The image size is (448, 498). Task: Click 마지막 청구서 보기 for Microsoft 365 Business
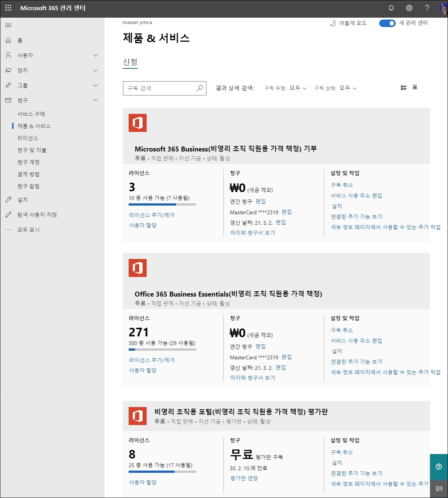coord(253,233)
